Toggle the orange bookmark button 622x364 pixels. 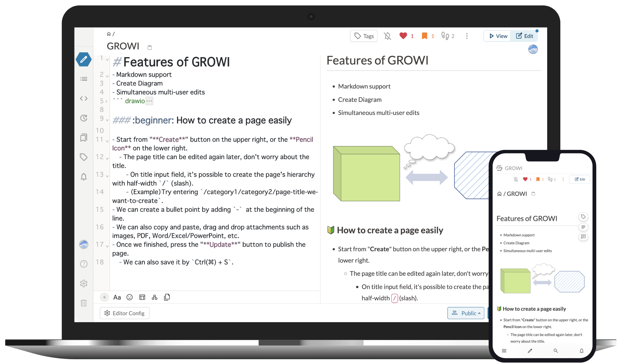(x=424, y=36)
